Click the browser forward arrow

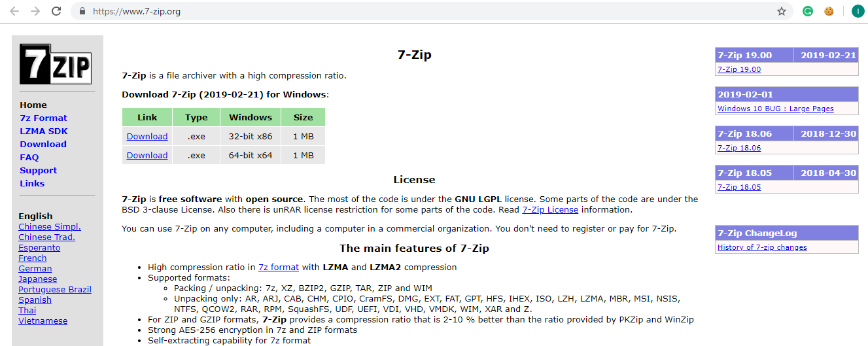pyautogui.click(x=35, y=11)
